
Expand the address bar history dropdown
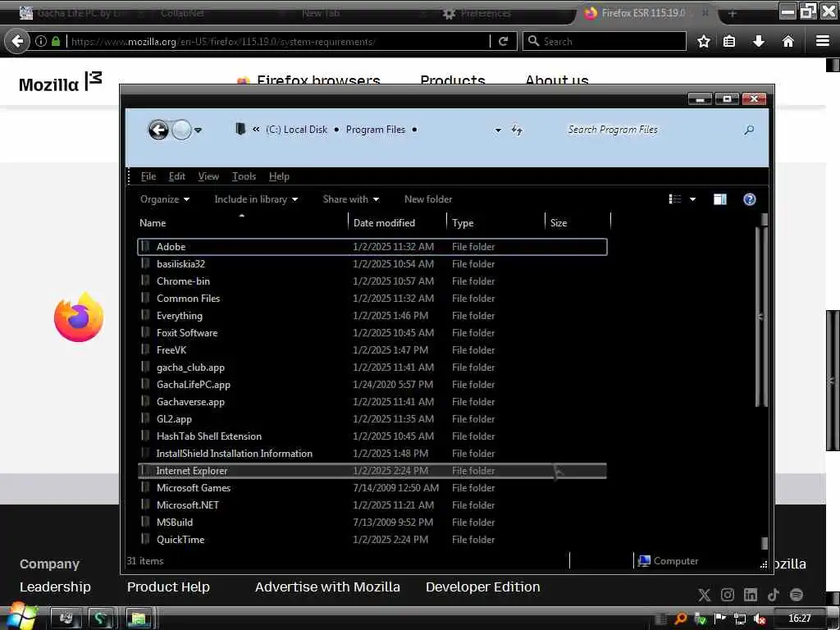tap(498, 130)
